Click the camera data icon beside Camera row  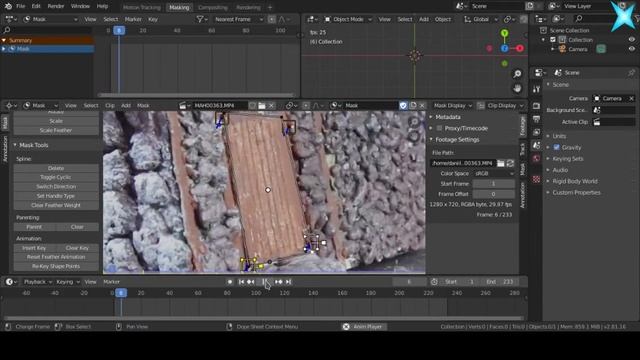601,49
